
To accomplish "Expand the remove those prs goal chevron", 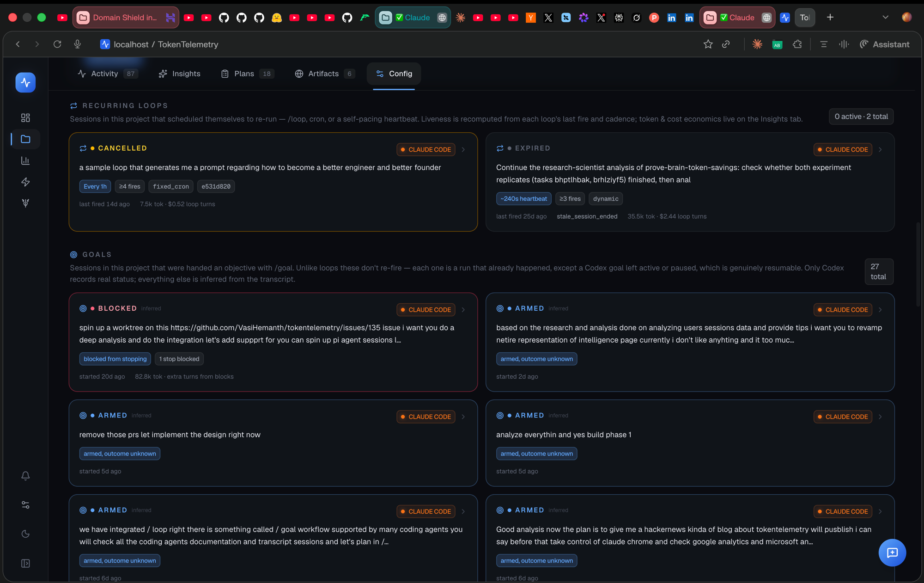I will (463, 417).
